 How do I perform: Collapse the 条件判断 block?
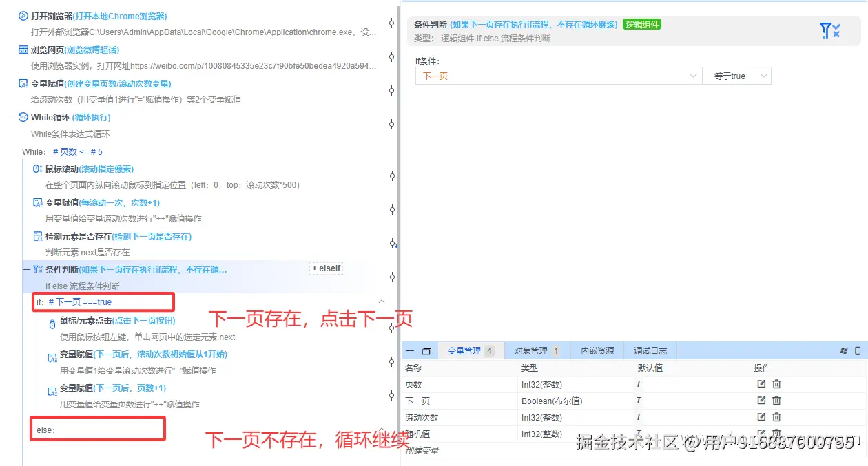click(x=26, y=270)
